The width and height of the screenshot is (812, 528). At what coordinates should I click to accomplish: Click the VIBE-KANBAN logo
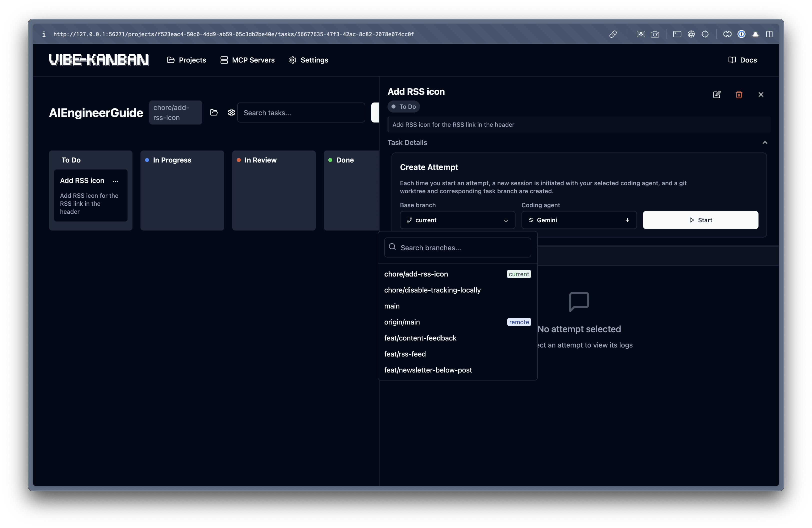pyautogui.click(x=98, y=60)
